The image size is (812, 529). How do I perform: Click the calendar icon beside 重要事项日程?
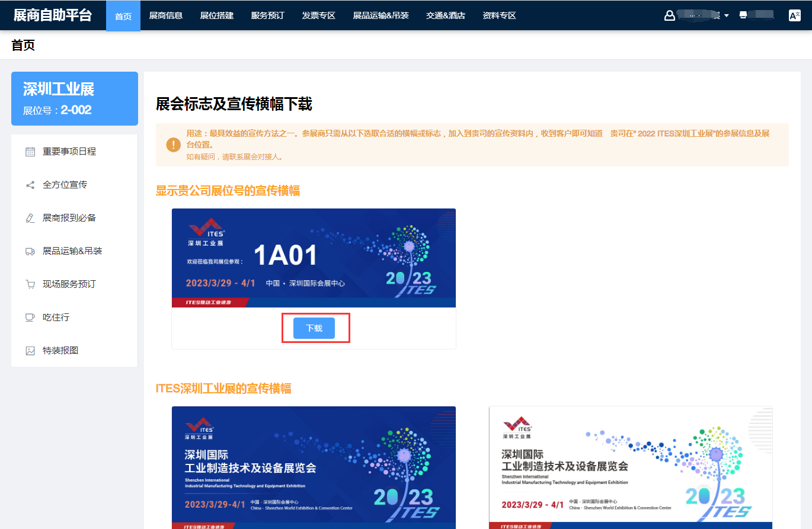30,152
